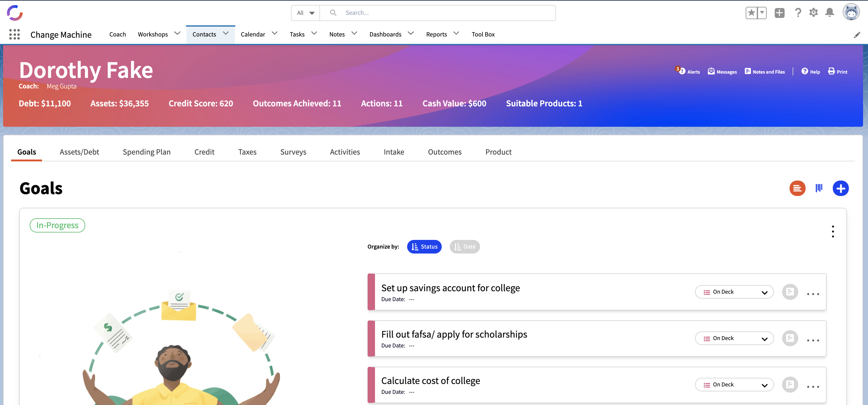Click coach name Meg Gupta
Viewport: 868px width, 405px height.
point(61,86)
